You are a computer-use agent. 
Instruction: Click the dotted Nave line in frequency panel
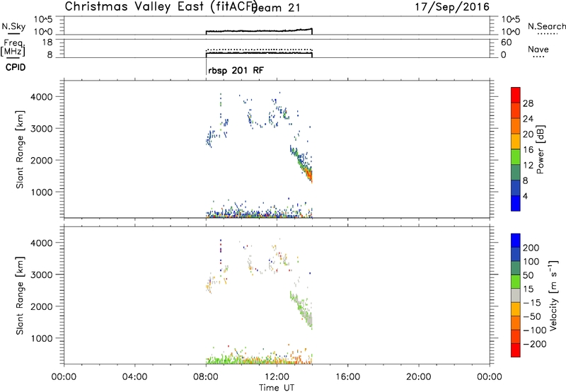259,50
